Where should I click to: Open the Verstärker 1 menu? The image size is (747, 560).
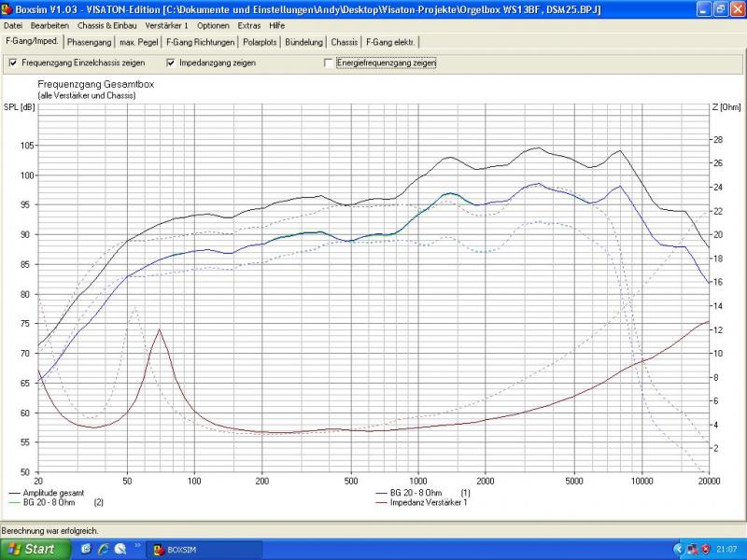(x=166, y=25)
